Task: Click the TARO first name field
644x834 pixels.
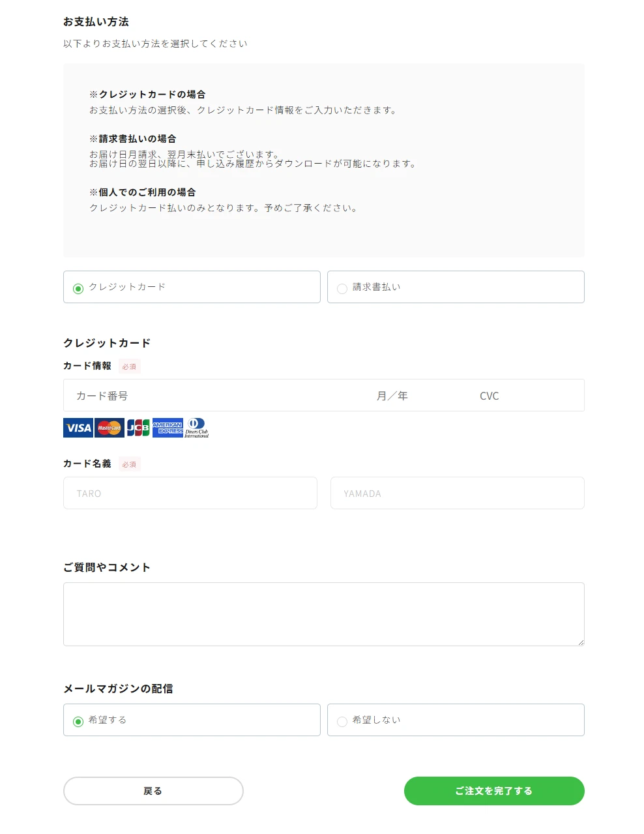Action: pos(190,493)
